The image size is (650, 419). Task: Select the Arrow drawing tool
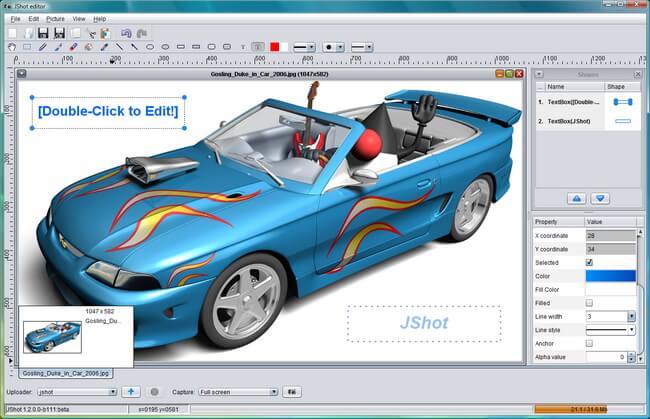(134, 47)
